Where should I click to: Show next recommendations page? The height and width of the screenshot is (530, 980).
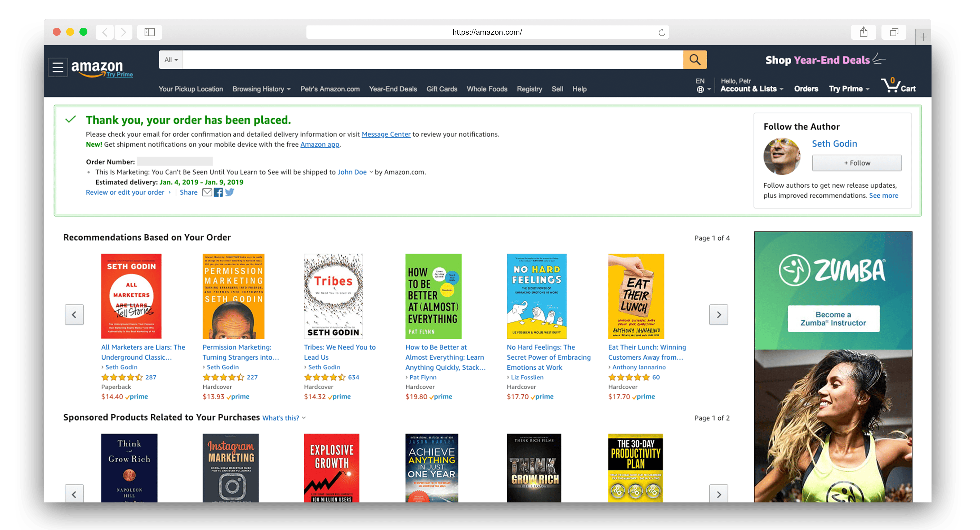[719, 315]
